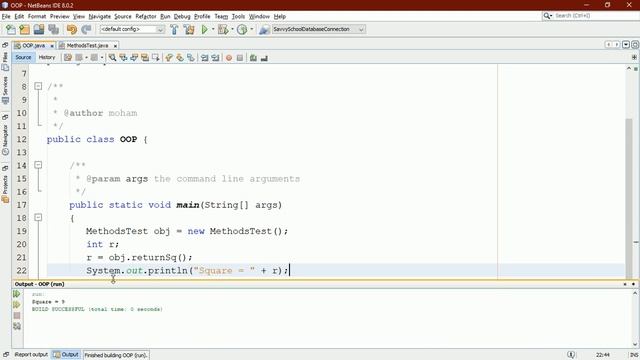
Task: Click the Open Project toolbar icon
Action: click(x=39, y=29)
